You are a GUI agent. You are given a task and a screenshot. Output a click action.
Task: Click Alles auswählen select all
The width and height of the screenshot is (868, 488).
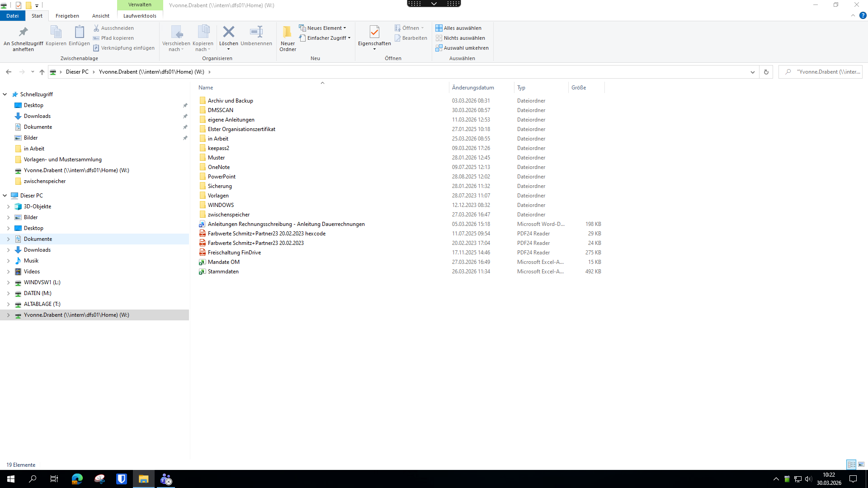click(x=458, y=28)
